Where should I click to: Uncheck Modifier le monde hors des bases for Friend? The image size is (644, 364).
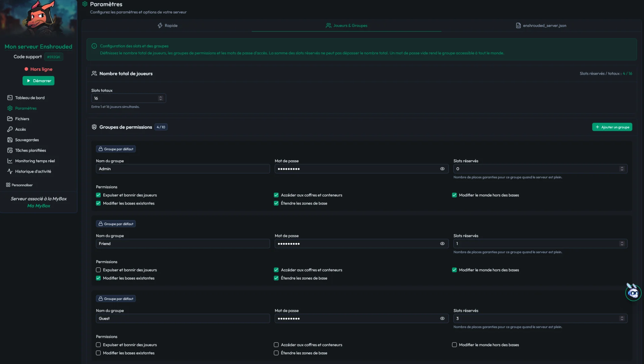(x=454, y=270)
